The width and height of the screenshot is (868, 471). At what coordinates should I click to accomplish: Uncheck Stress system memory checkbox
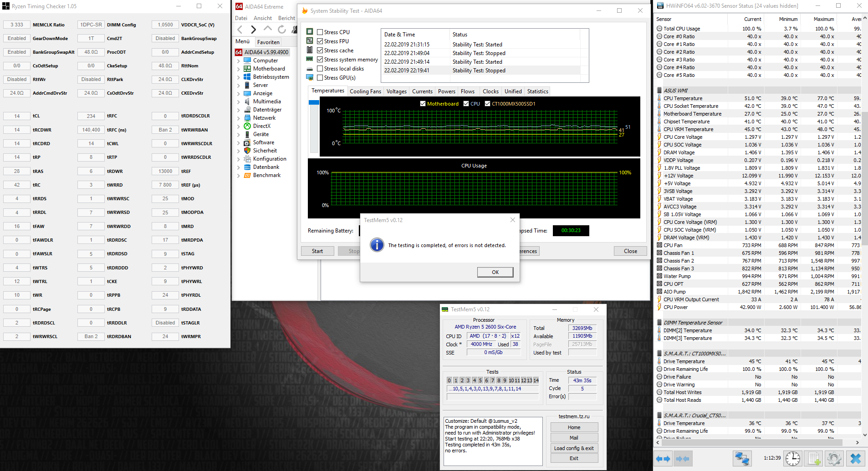(320, 60)
